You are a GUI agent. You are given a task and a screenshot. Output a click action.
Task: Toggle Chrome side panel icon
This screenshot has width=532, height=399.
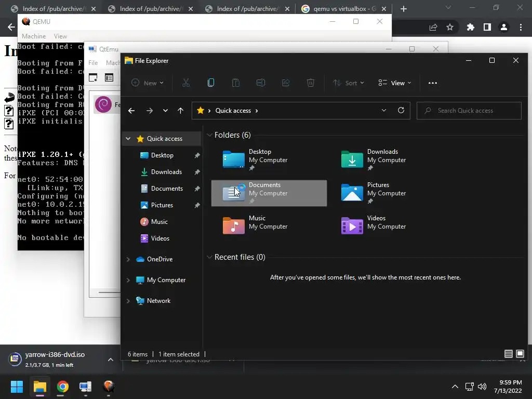[487, 27]
